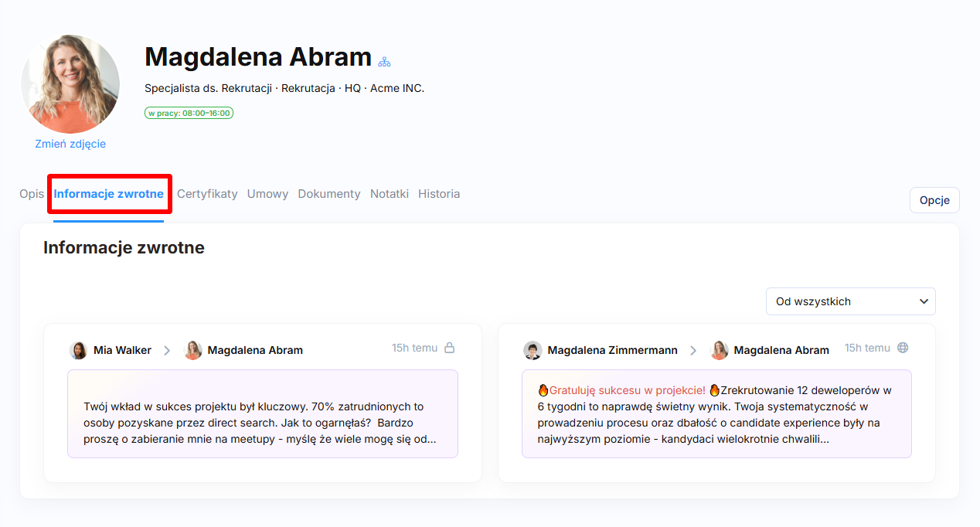The width and height of the screenshot is (980, 527).
Task: Open the Notatki tab
Action: [390, 194]
